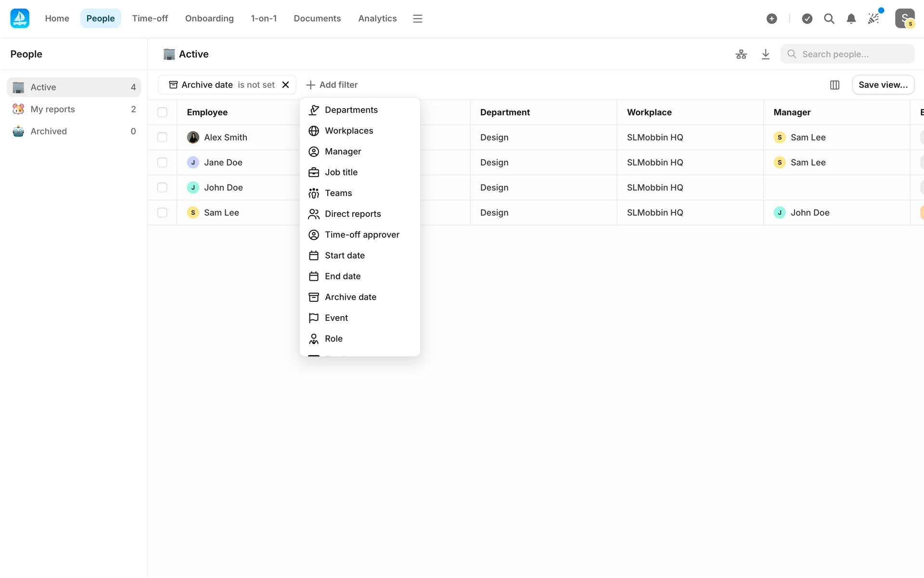924x578 pixels.
Task: Open the Save view dropdown
Action: (x=883, y=85)
